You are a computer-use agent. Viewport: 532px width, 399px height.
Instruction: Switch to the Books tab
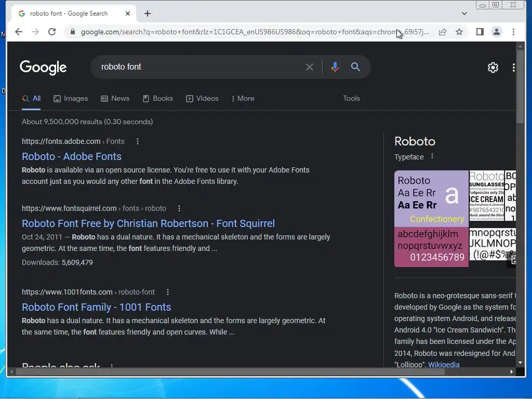coord(158,99)
